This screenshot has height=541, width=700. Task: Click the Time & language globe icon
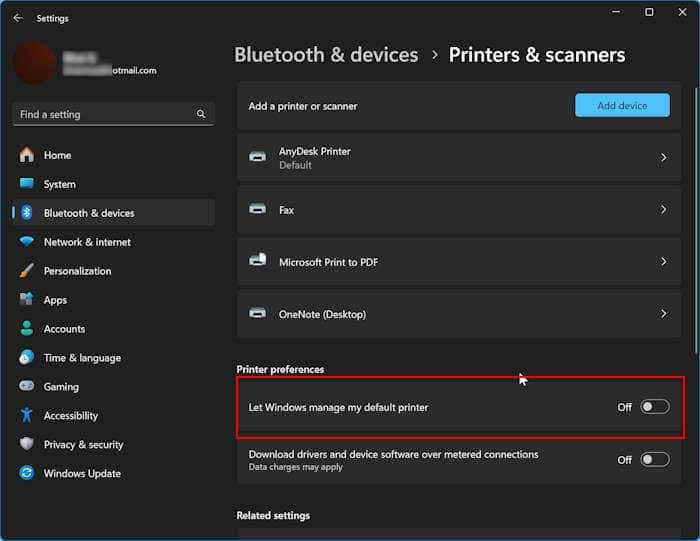(x=27, y=357)
